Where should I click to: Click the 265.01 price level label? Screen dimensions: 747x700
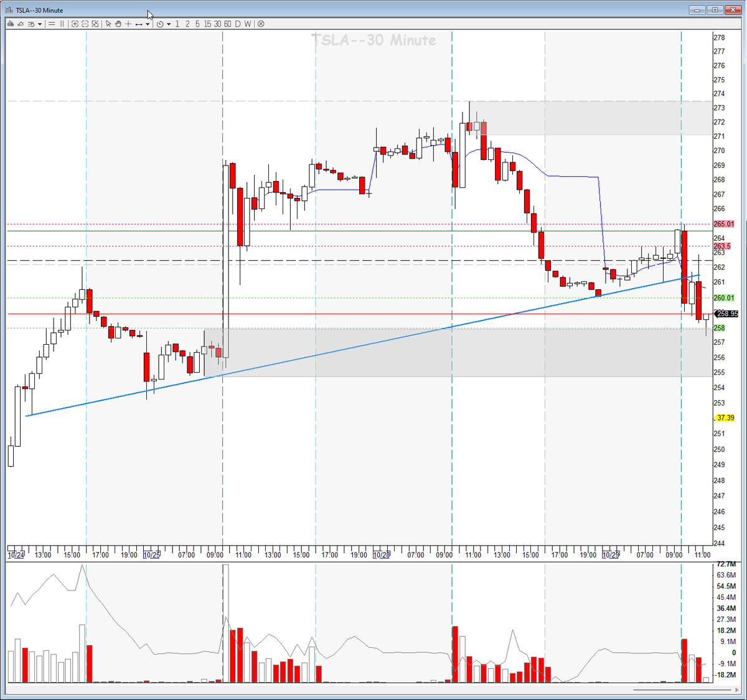point(723,224)
